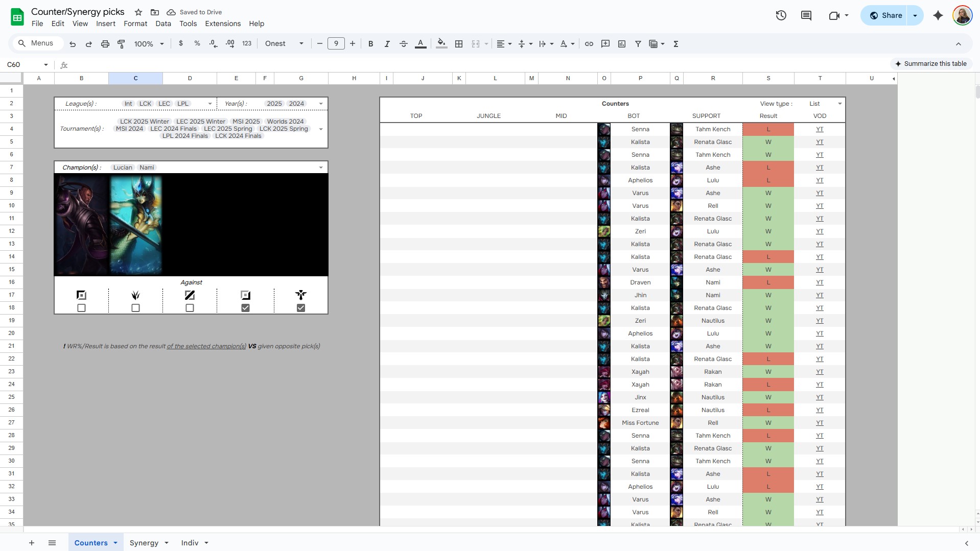
Task: Open all sheets list icon
Action: pos(52,543)
